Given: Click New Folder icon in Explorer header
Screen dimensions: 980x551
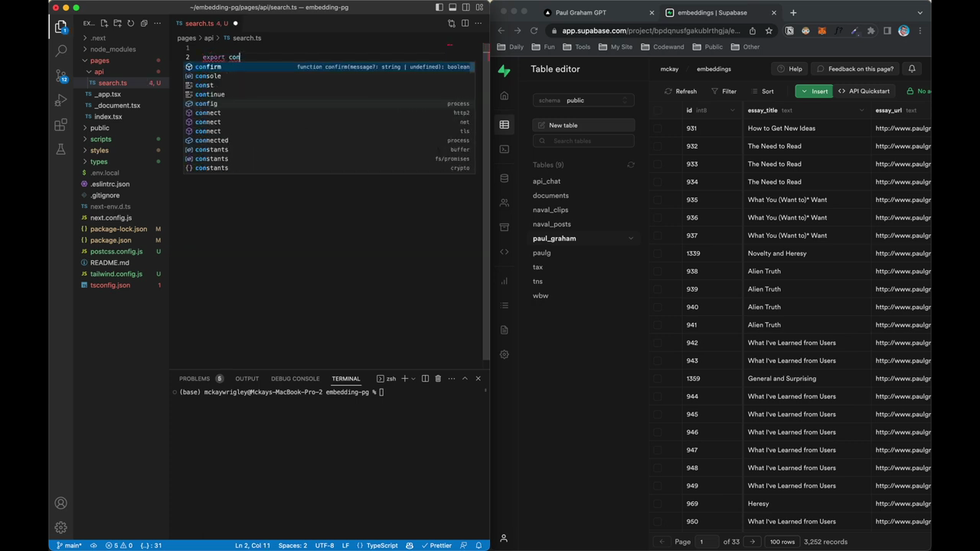Looking at the screenshot, I should pyautogui.click(x=117, y=24).
